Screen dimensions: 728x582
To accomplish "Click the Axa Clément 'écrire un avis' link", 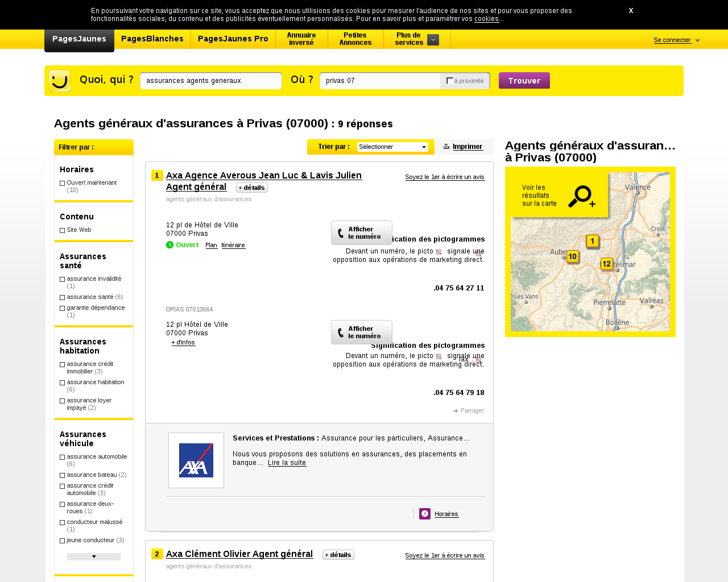I will coord(445,556).
